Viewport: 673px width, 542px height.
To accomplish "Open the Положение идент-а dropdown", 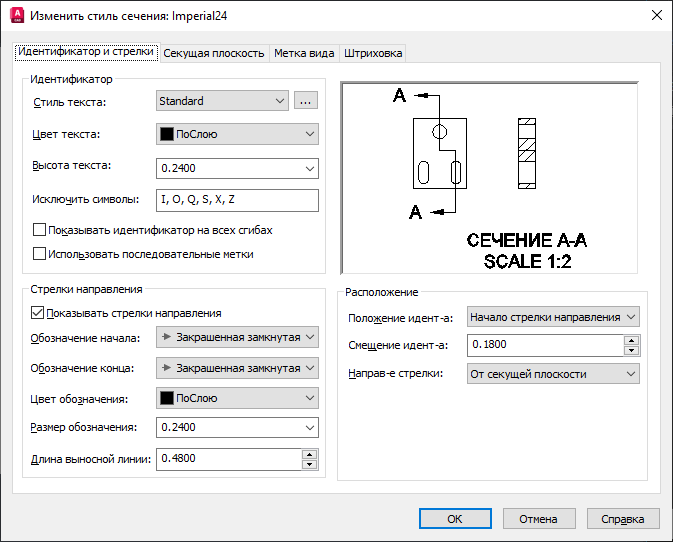I will 553,317.
